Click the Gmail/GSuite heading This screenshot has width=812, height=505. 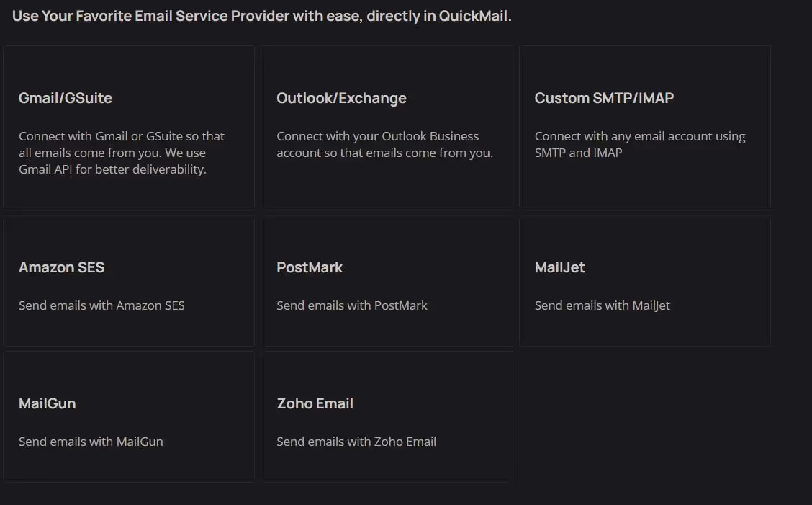66,98
